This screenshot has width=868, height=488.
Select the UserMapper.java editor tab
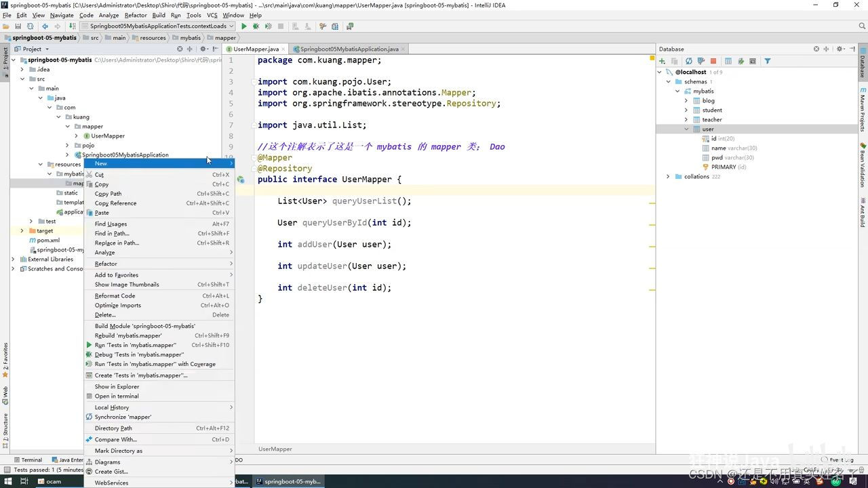click(x=256, y=49)
